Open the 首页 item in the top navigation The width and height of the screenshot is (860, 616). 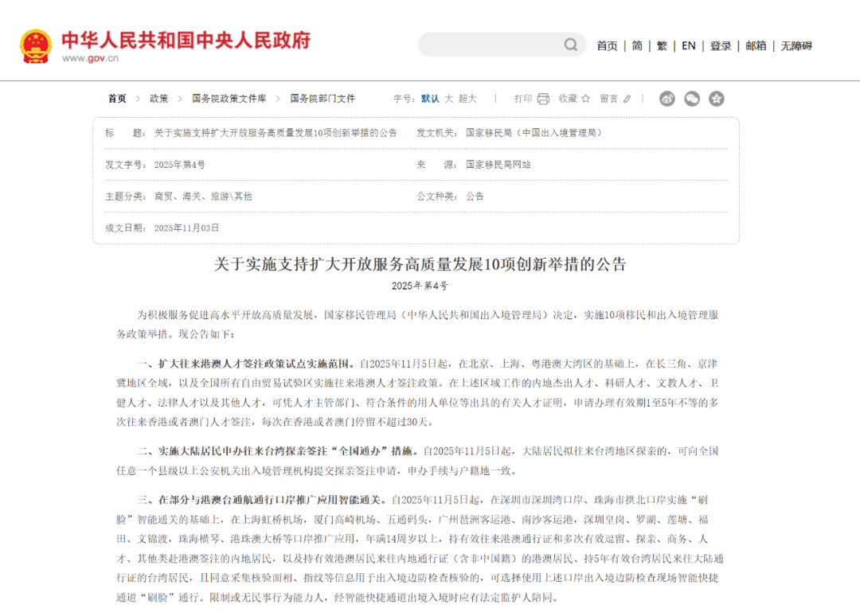(x=607, y=46)
